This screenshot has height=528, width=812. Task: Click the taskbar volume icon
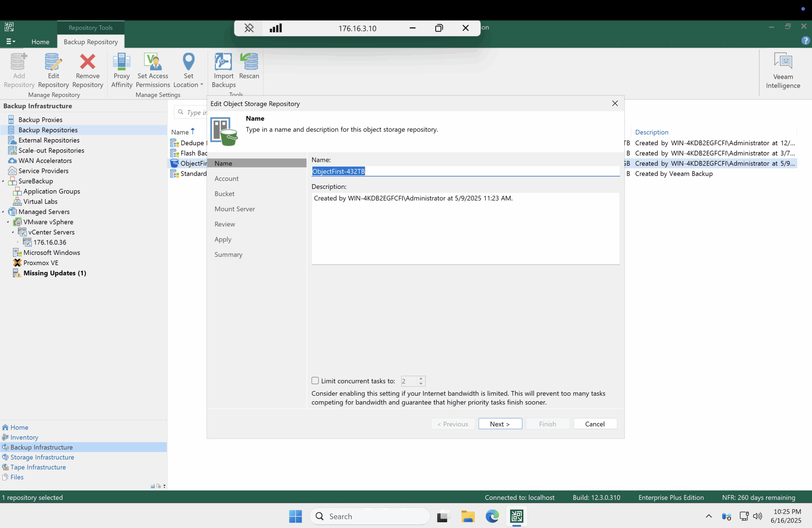pyautogui.click(x=757, y=516)
